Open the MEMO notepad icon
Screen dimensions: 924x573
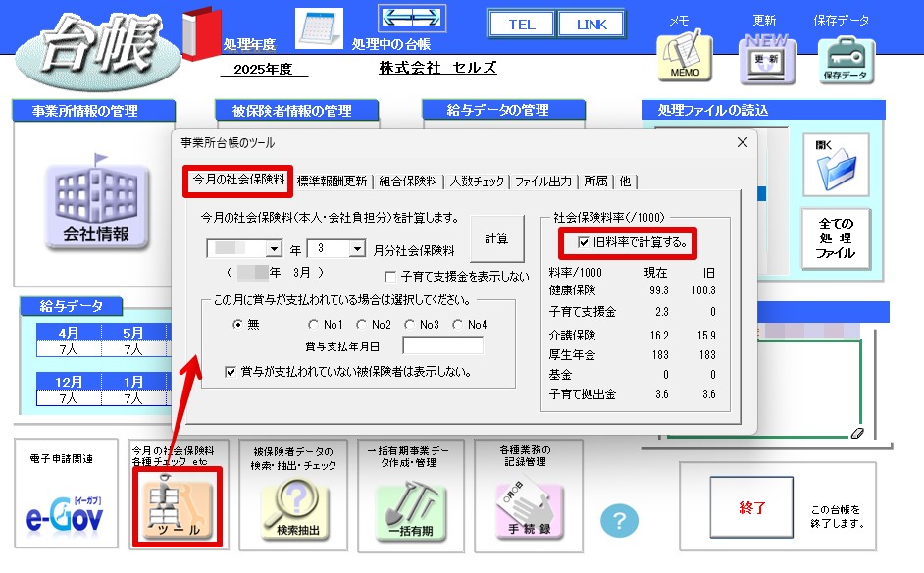point(685,55)
